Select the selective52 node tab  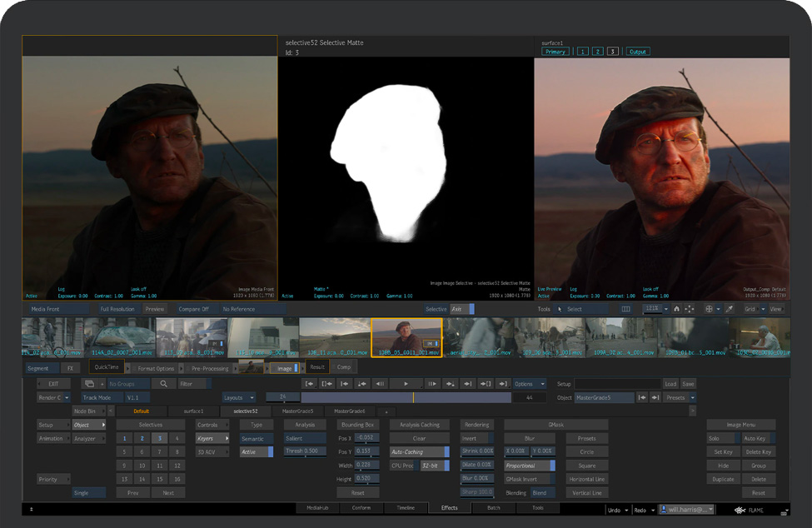click(245, 411)
